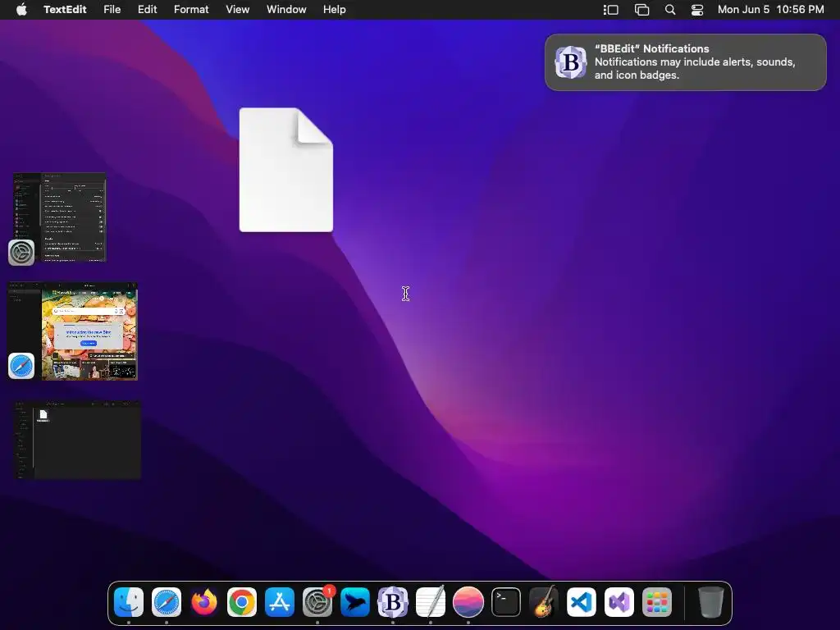This screenshot has height=630, width=840.
Task: Click the date and time in menu bar
Action: pos(771,10)
